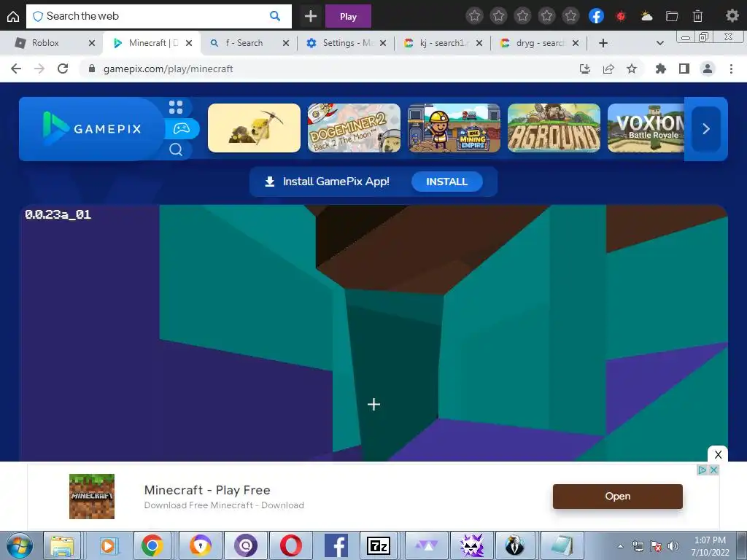Click the trash bin icon in top bar
The width and height of the screenshot is (747, 560).
(x=697, y=16)
